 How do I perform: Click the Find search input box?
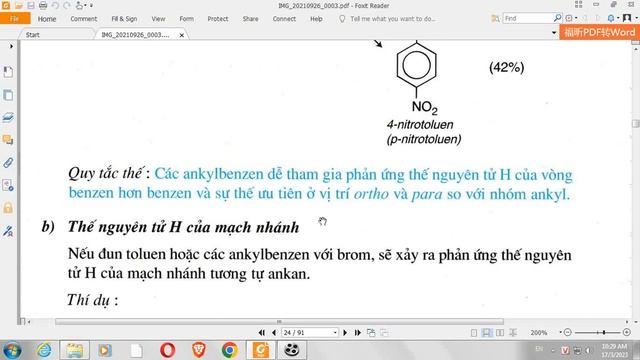pos(528,18)
